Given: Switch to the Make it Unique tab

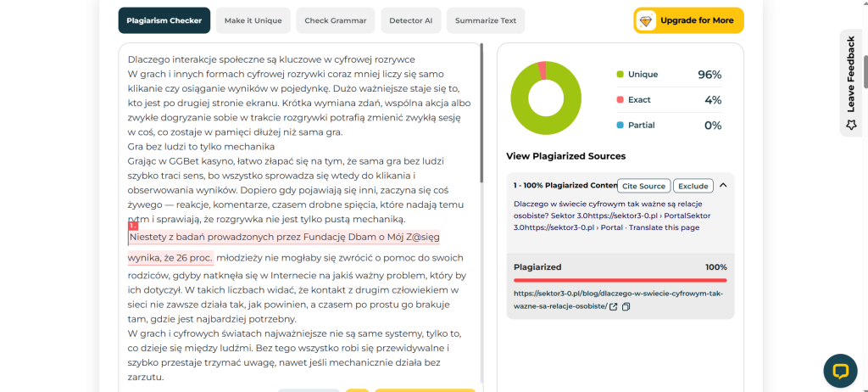Looking at the screenshot, I should [x=253, y=20].
